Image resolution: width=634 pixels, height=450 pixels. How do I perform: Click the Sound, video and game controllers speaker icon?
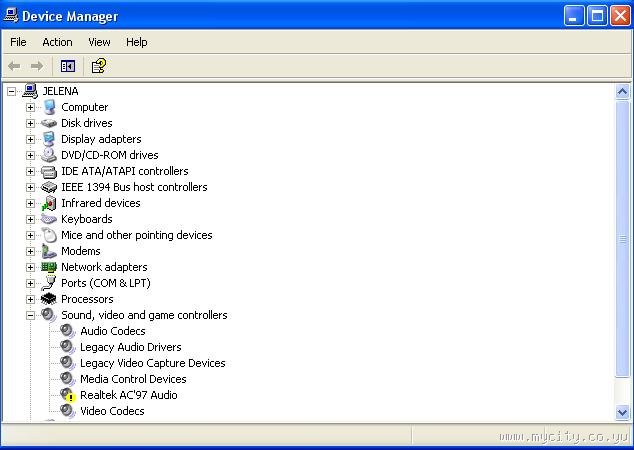pos(49,315)
